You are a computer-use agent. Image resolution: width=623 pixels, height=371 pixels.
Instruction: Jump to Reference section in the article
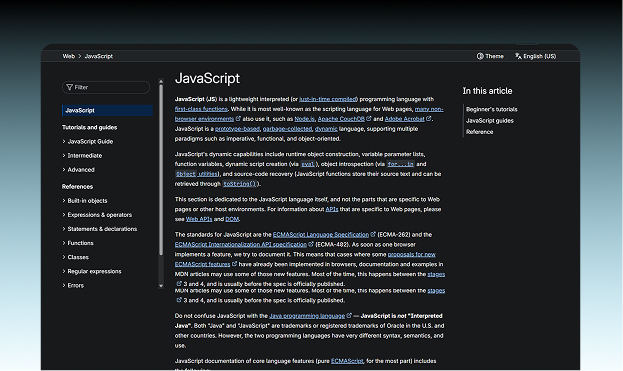(479, 132)
